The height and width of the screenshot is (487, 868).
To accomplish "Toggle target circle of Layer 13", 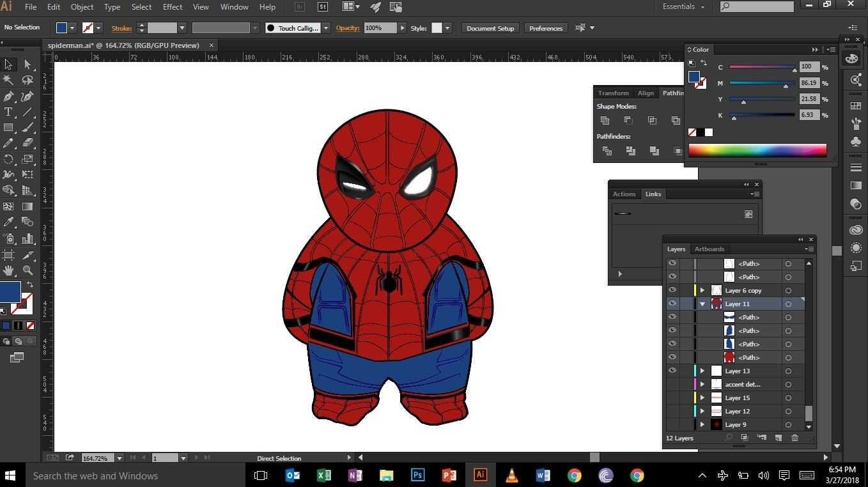I will (788, 371).
